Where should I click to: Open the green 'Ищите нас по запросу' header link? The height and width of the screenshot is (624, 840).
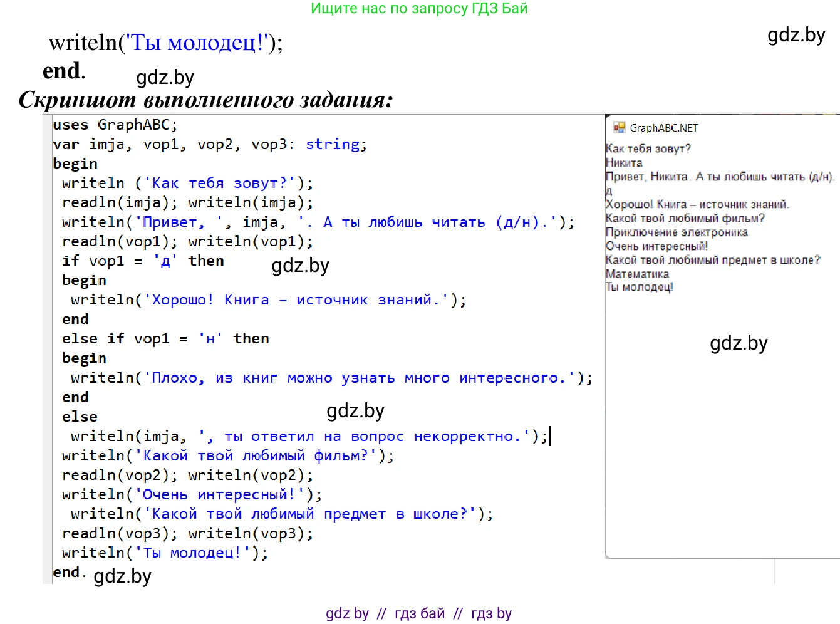[419, 9]
